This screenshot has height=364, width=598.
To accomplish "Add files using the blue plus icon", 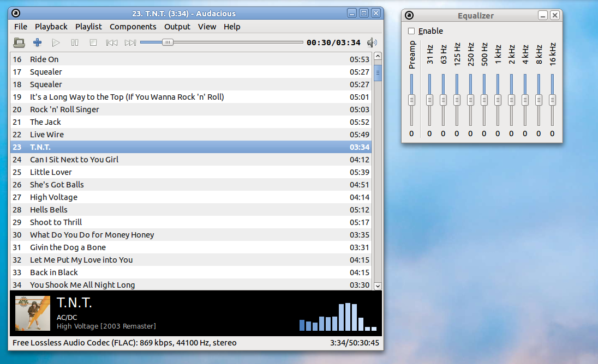I will (x=37, y=43).
